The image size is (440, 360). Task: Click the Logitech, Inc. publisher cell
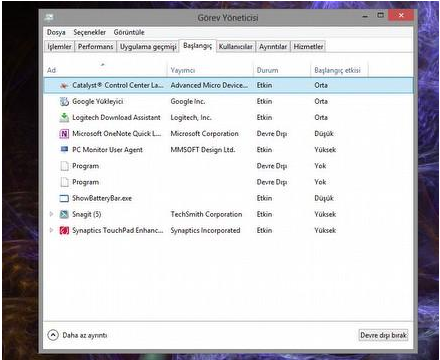pos(191,117)
